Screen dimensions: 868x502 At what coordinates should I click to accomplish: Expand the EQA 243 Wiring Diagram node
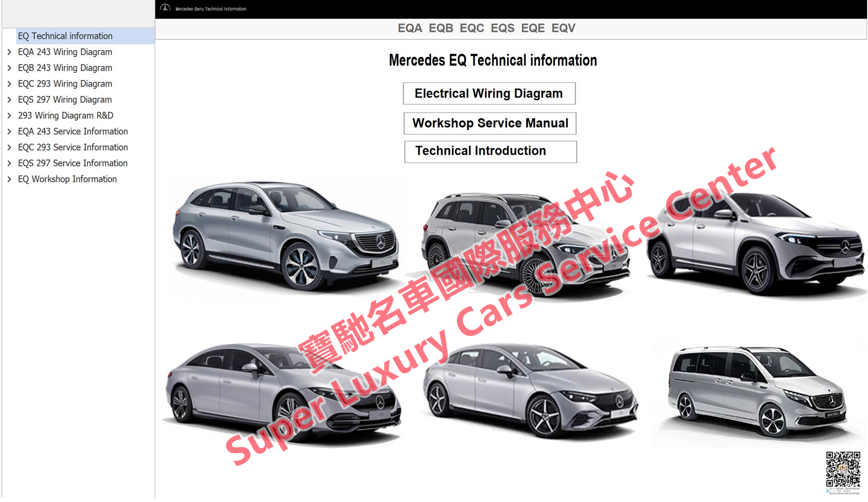pyautogui.click(x=9, y=52)
